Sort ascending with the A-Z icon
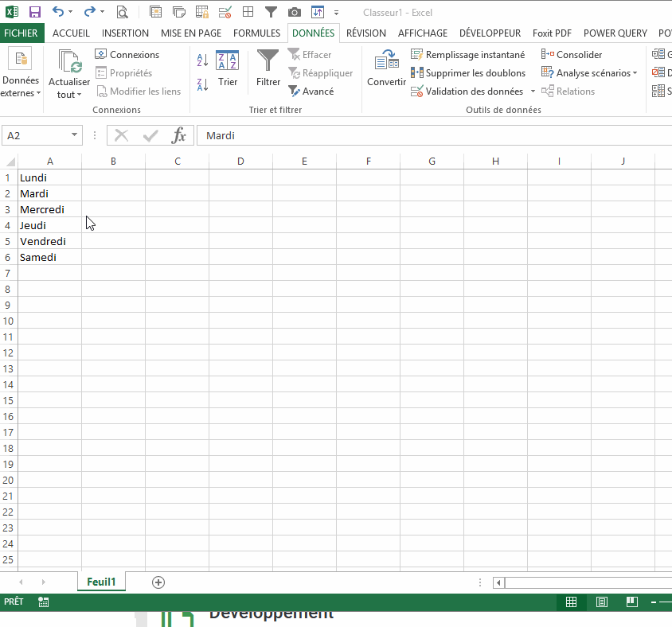Image resolution: width=672 pixels, height=627 pixels. (202, 60)
